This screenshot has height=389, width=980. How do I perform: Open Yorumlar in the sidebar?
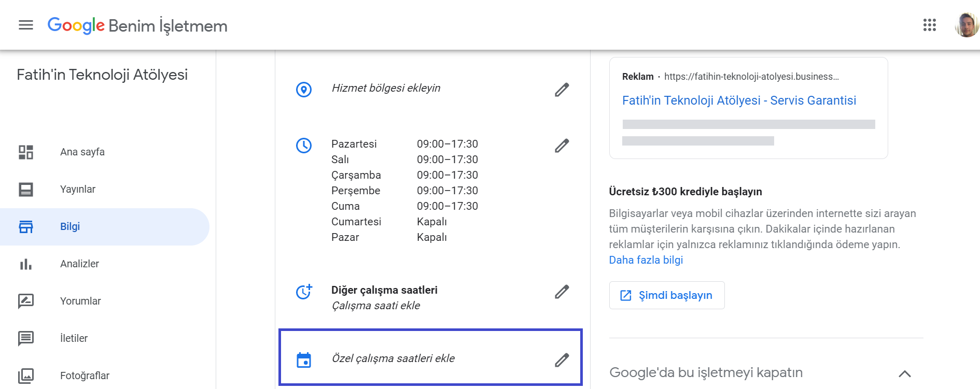click(80, 301)
